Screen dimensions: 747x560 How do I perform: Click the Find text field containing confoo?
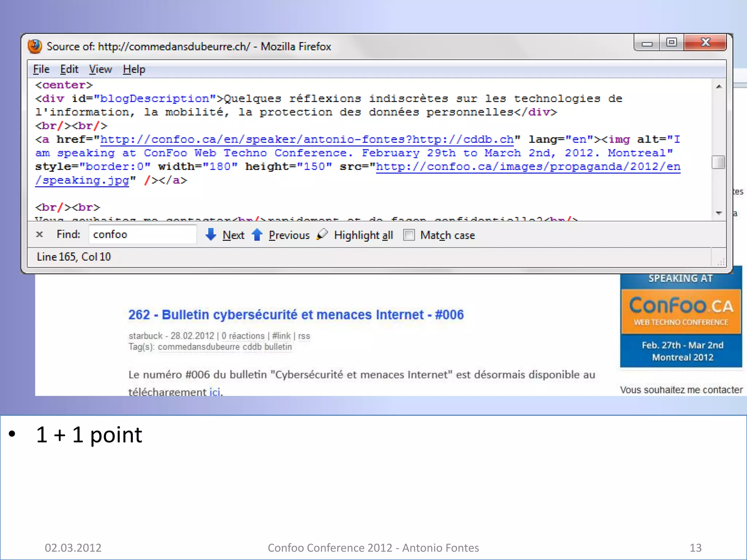point(142,234)
